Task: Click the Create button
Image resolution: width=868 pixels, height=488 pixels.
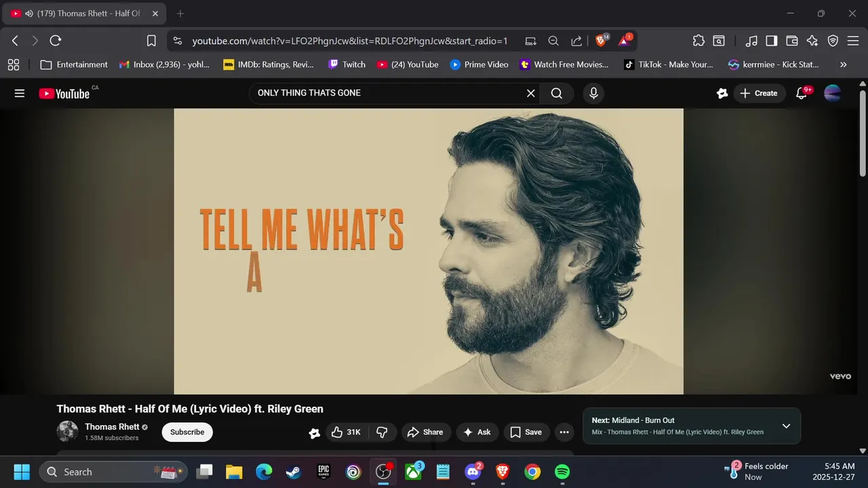Action: (759, 94)
